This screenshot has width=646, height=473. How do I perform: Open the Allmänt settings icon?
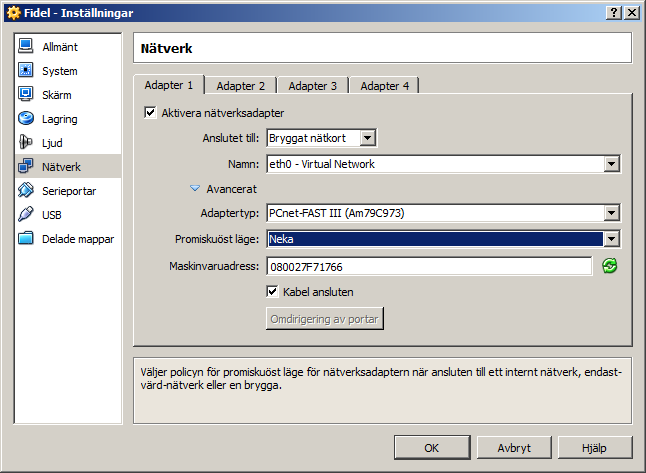click(x=26, y=47)
